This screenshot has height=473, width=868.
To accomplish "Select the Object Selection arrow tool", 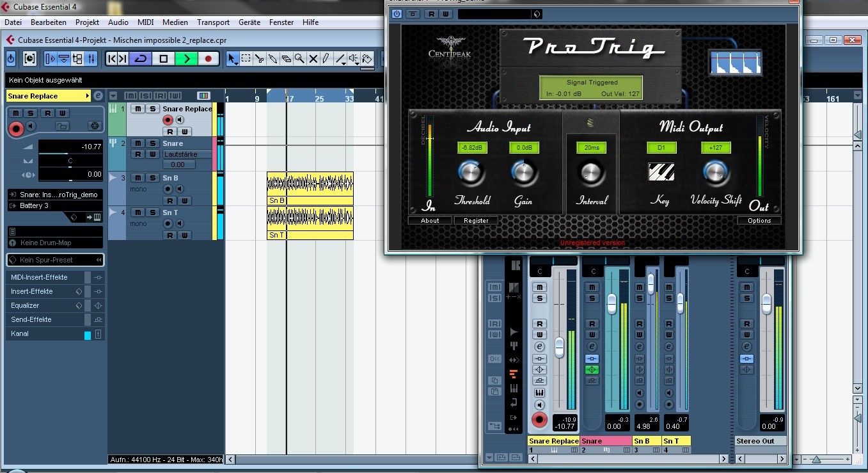I will pos(233,59).
